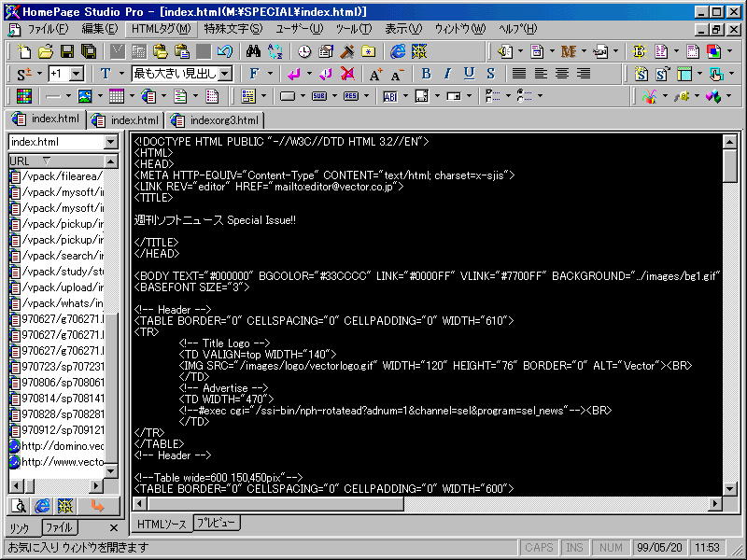Expand the ME brown icon dropdown arrow
This screenshot has height=560, width=747.
(584, 51)
